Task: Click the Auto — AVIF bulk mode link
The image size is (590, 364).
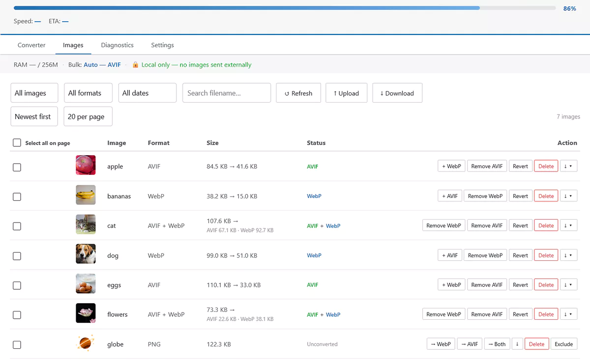Action: point(102,64)
